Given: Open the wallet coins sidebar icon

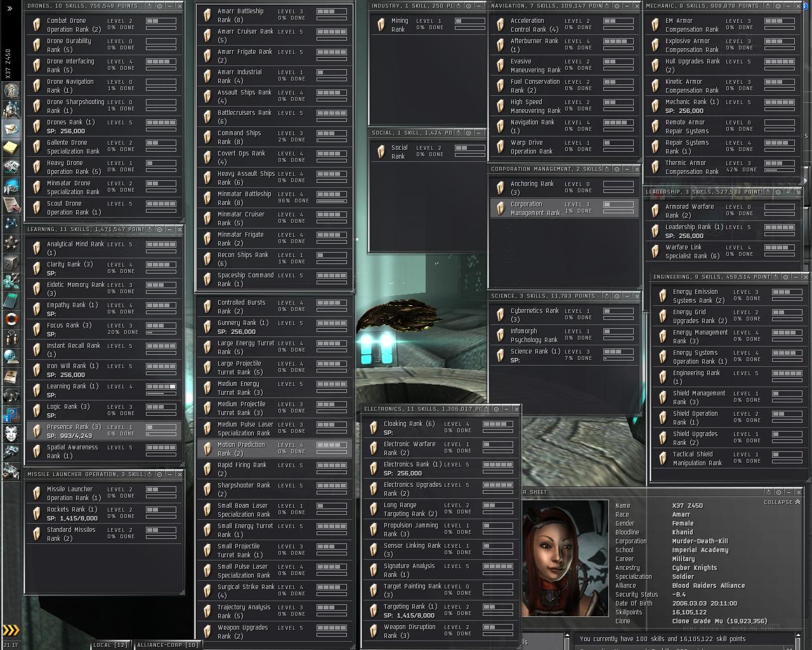Looking at the screenshot, I should click(12, 281).
